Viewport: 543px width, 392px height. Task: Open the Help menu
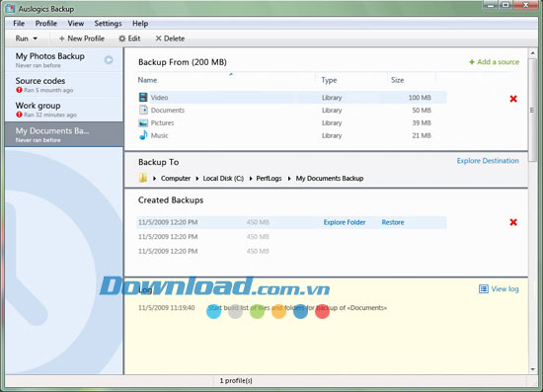point(140,23)
